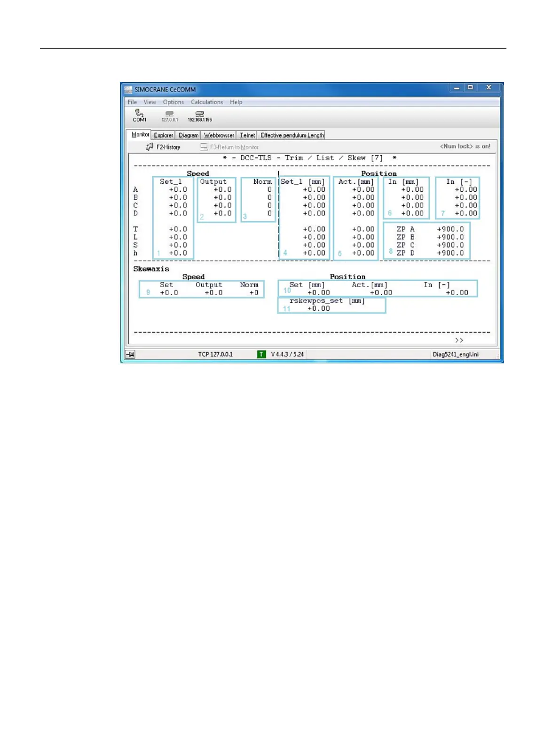Click the upper Speed section heading
Viewport: 560px width, 746px height.
[198, 174]
